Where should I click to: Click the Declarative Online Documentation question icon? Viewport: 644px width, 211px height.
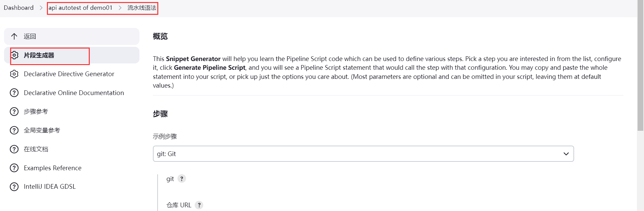point(14,93)
